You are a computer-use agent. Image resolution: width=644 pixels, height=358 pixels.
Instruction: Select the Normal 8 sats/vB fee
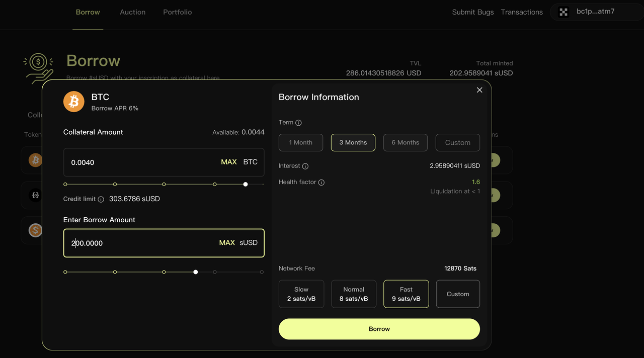coord(354,294)
